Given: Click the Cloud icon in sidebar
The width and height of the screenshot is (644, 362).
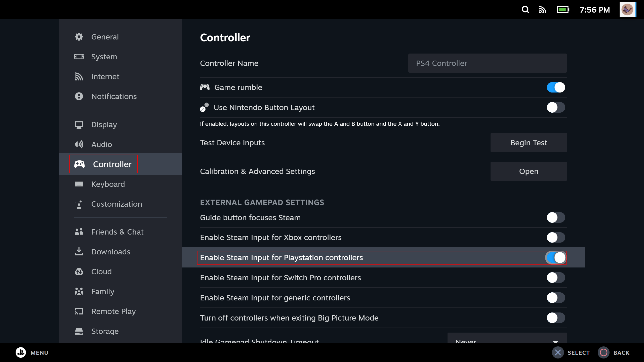Looking at the screenshot, I should (x=79, y=271).
